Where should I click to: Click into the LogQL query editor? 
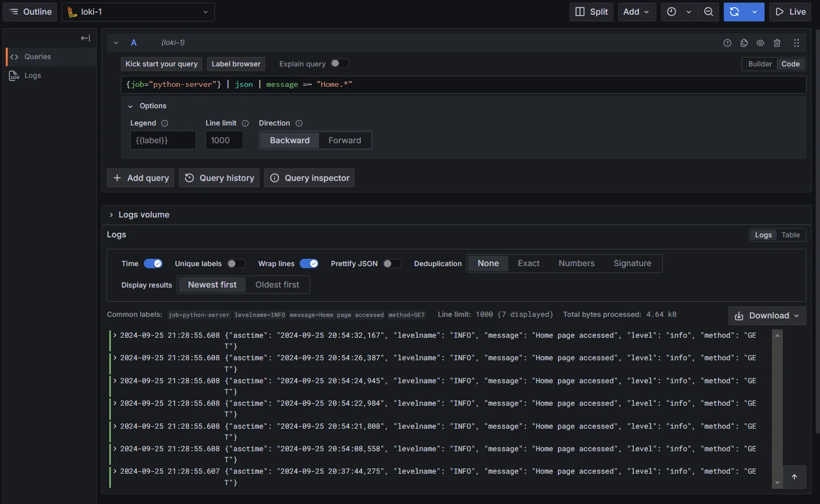click(463, 85)
